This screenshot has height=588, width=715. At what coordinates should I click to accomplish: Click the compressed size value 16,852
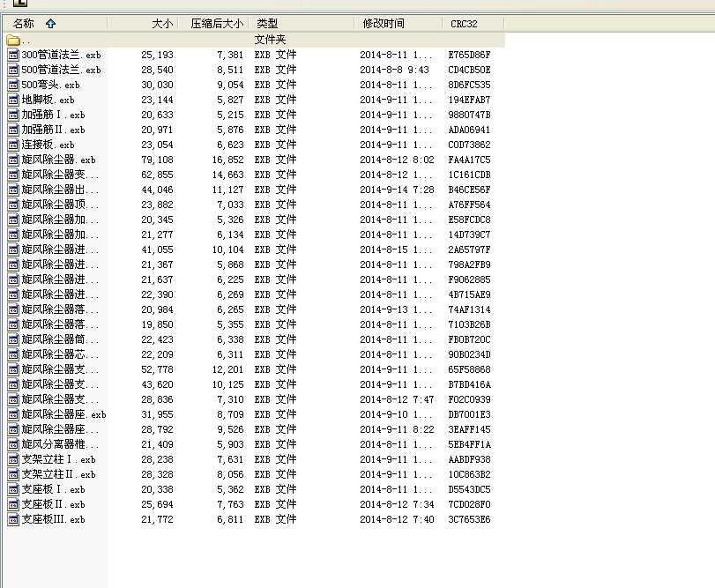point(228,160)
